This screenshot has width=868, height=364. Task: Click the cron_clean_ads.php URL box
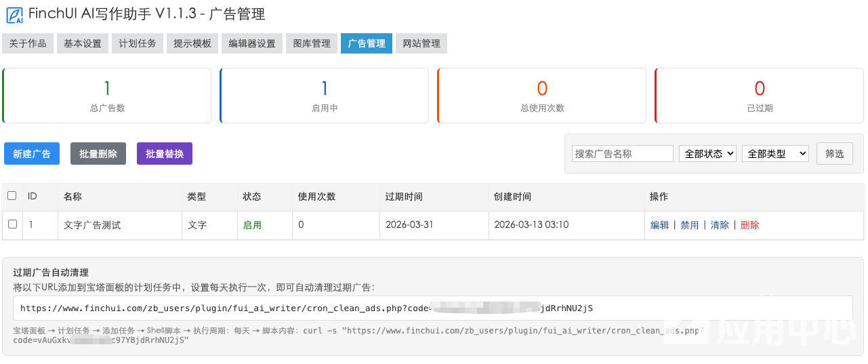433,308
